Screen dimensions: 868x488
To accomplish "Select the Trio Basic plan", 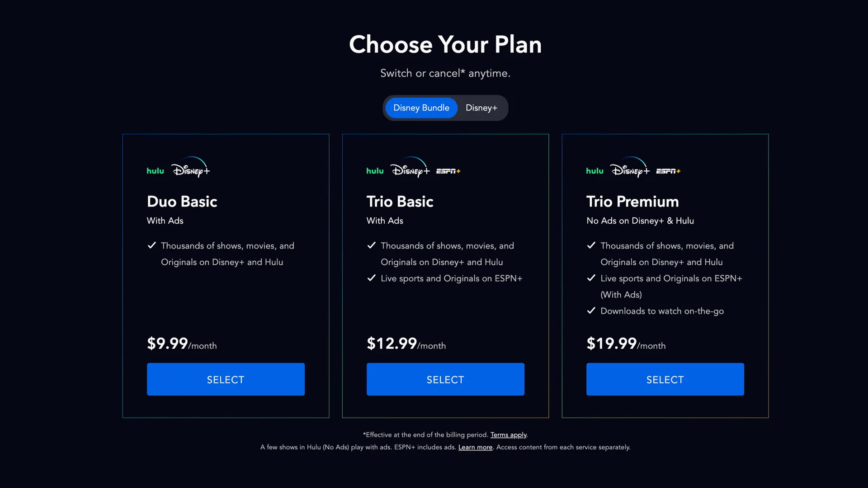I will 445,379.
